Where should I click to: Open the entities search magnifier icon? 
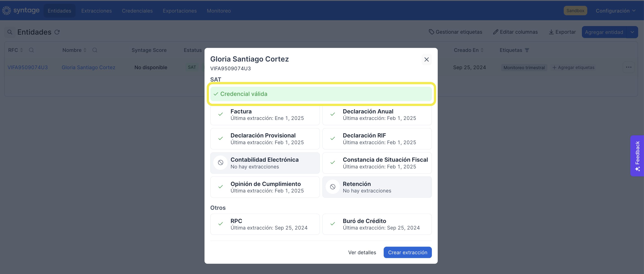(x=10, y=32)
